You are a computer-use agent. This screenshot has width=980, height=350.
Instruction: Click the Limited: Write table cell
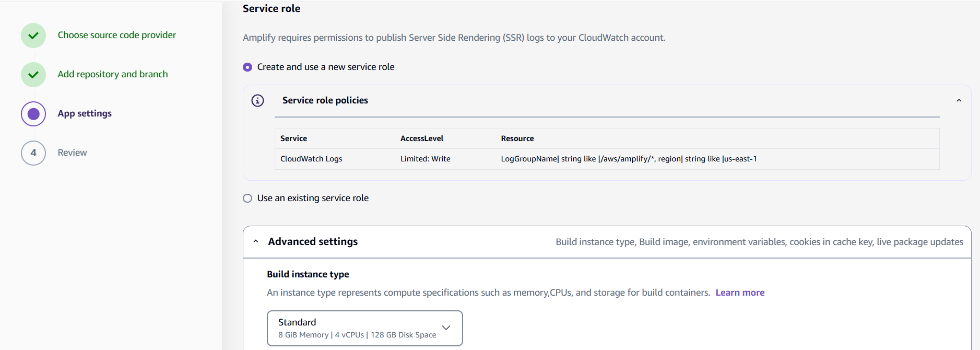(426, 159)
